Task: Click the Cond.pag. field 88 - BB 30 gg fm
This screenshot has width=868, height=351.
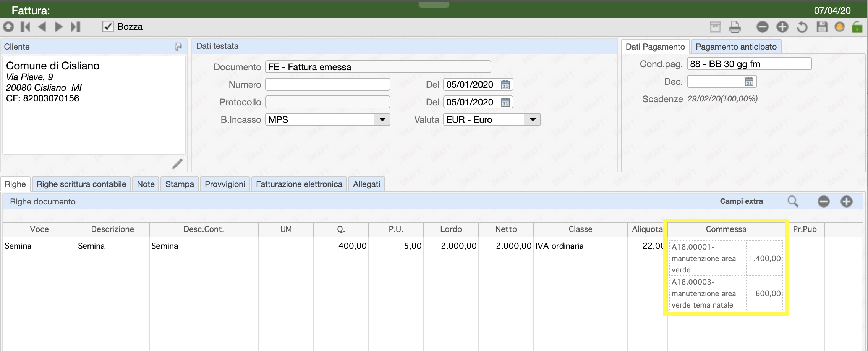Action: (x=749, y=64)
